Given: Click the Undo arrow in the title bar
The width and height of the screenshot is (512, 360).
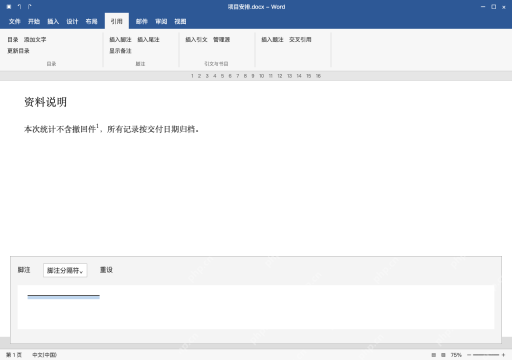Looking at the screenshot, I should 19,7.
